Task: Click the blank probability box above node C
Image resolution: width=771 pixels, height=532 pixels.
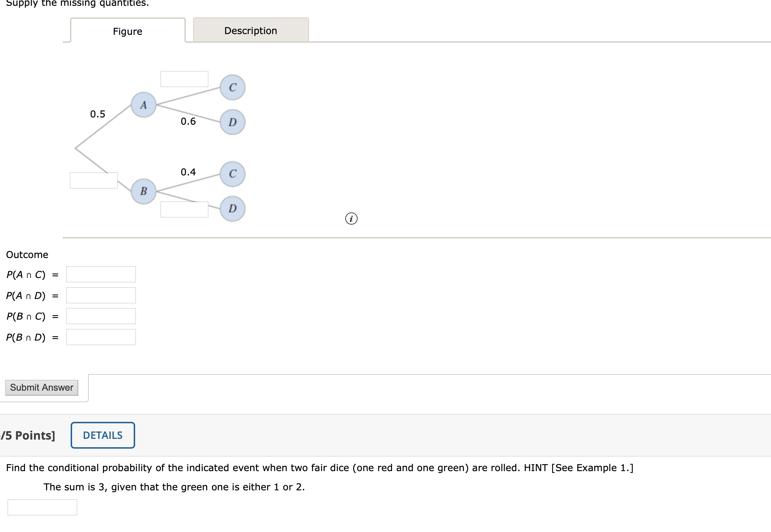Action: click(x=184, y=79)
